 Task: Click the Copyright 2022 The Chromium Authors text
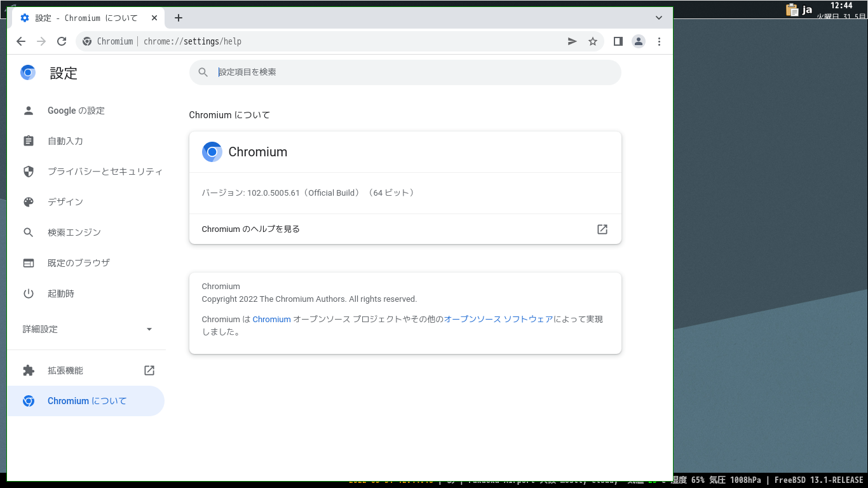309,299
